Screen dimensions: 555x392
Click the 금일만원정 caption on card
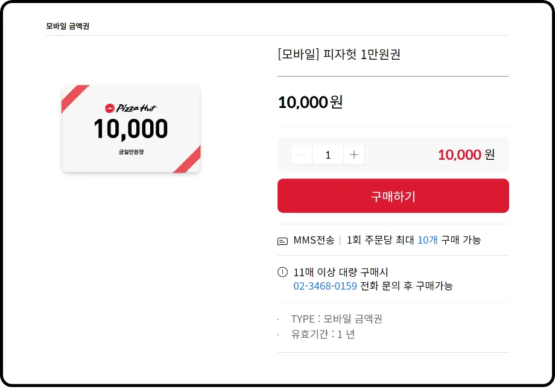point(131,152)
